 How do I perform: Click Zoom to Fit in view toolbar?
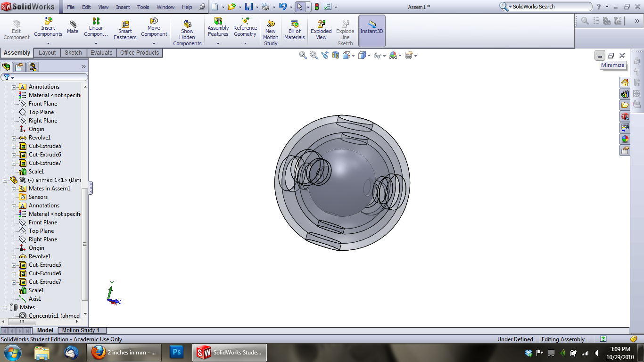coord(303,55)
